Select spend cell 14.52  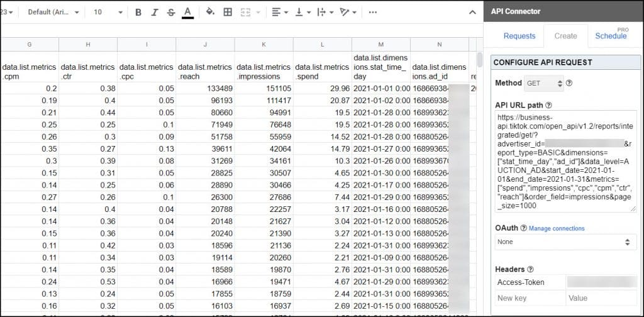tap(323, 136)
